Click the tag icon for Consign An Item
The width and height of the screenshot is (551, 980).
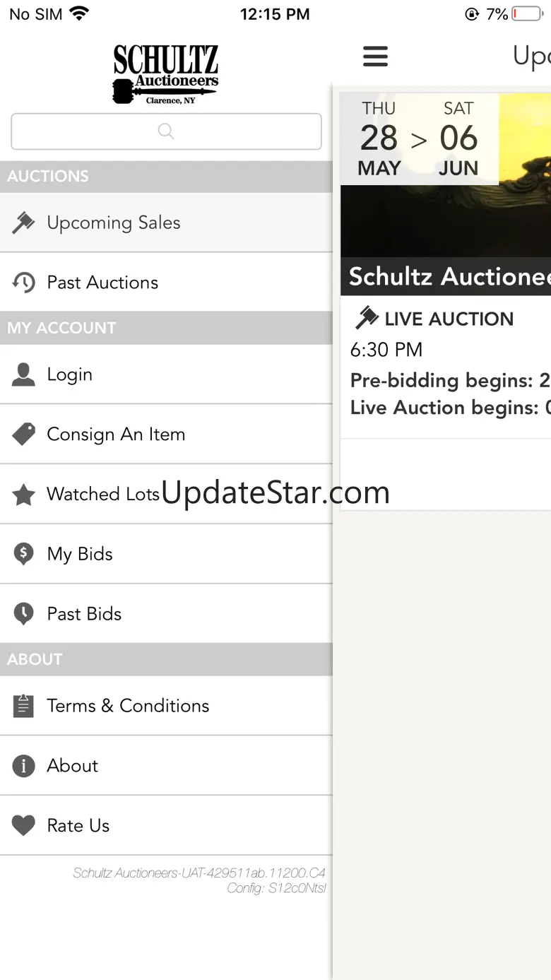point(23,435)
